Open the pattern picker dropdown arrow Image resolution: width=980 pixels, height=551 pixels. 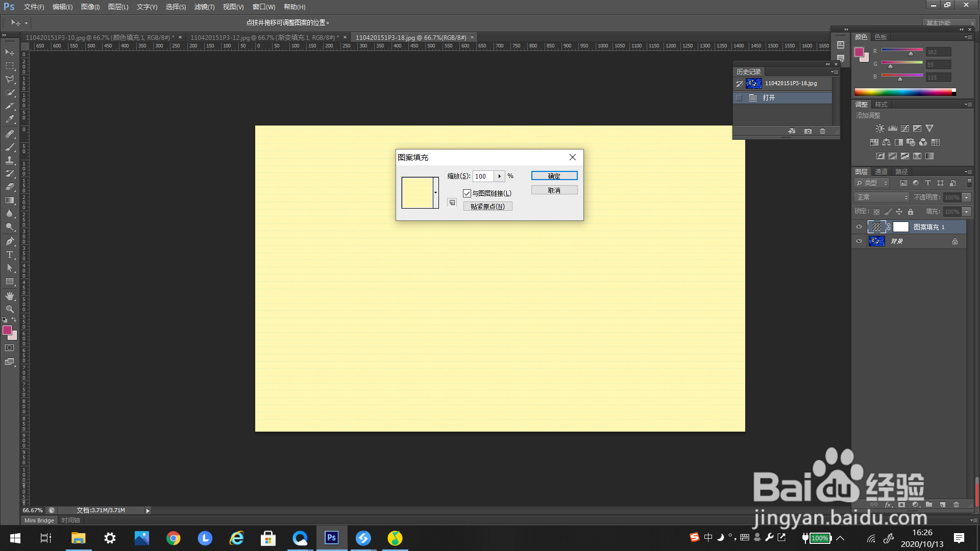435,192
